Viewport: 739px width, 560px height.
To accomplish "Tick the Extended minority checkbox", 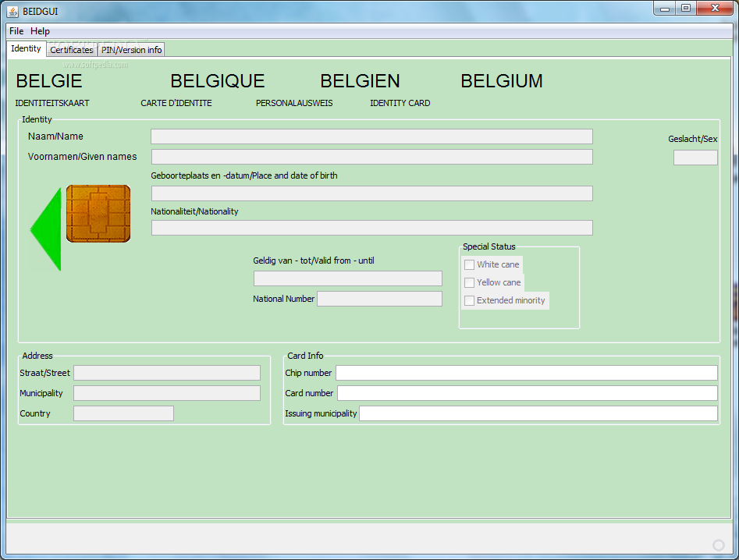I will click(470, 300).
